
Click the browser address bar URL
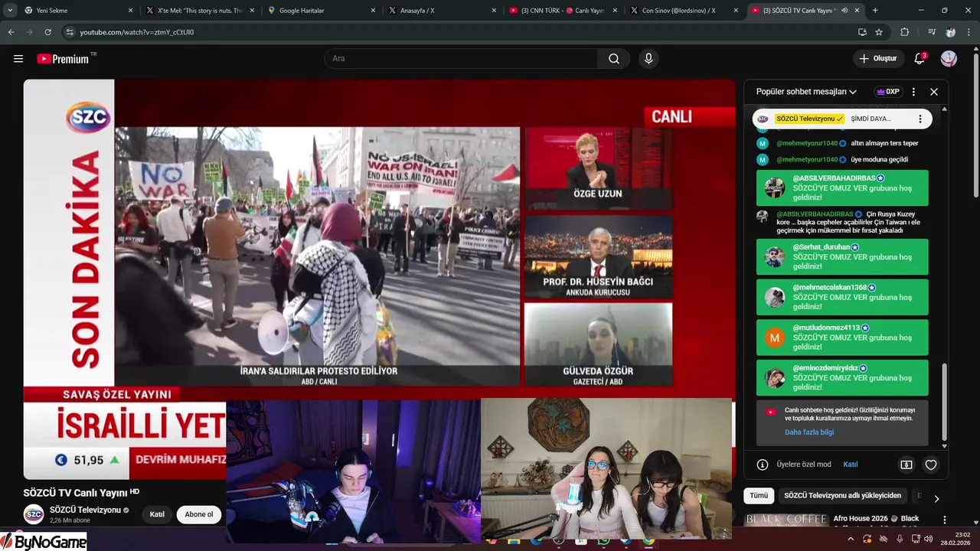(x=137, y=32)
